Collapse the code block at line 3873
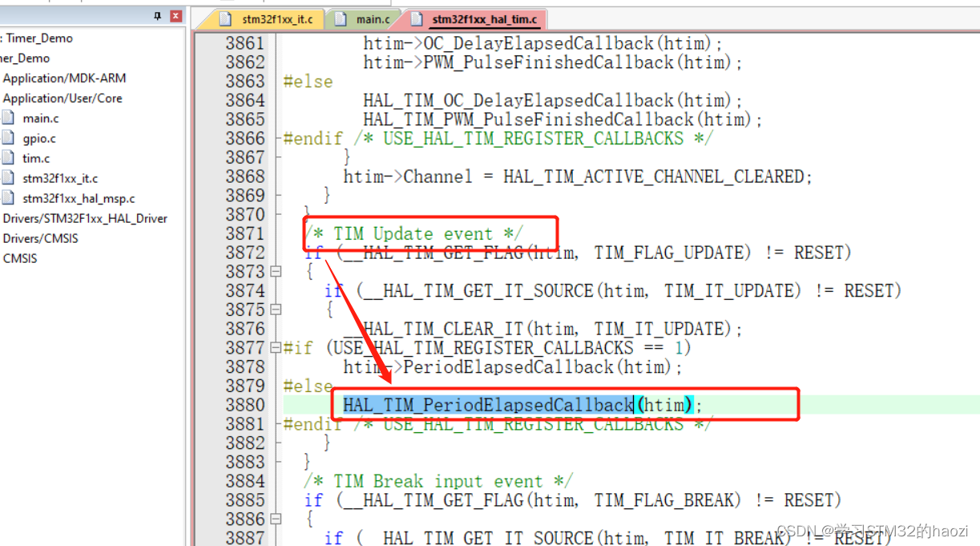Viewport: 980px width, 546px height. coord(276,272)
